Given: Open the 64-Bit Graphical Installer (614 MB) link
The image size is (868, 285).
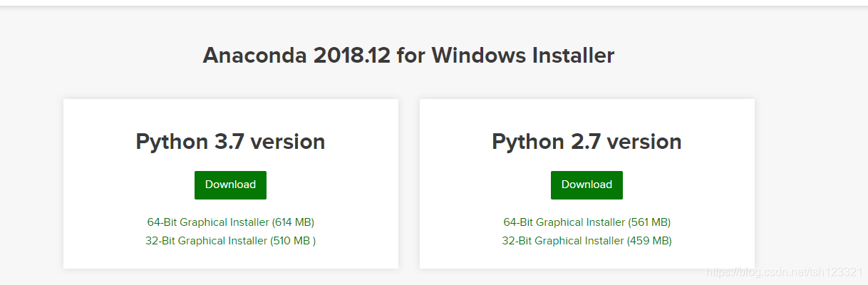Looking at the screenshot, I should pyautogui.click(x=230, y=222).
